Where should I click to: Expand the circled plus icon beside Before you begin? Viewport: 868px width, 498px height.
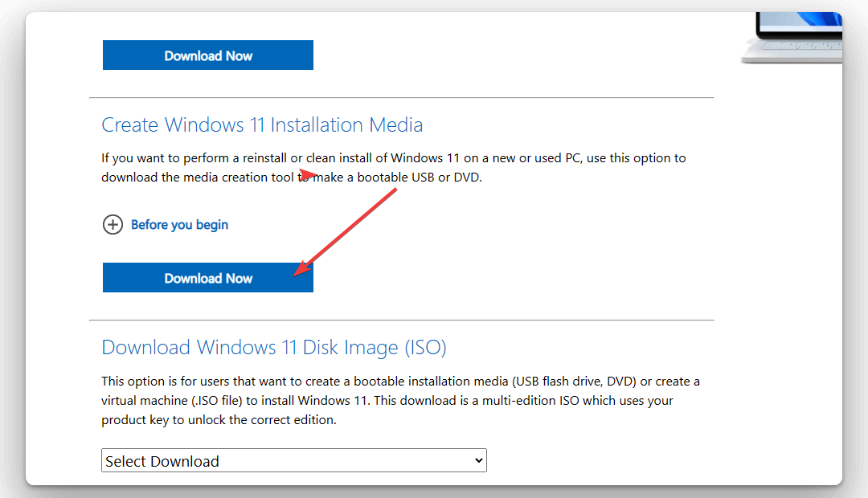[113, 225]
